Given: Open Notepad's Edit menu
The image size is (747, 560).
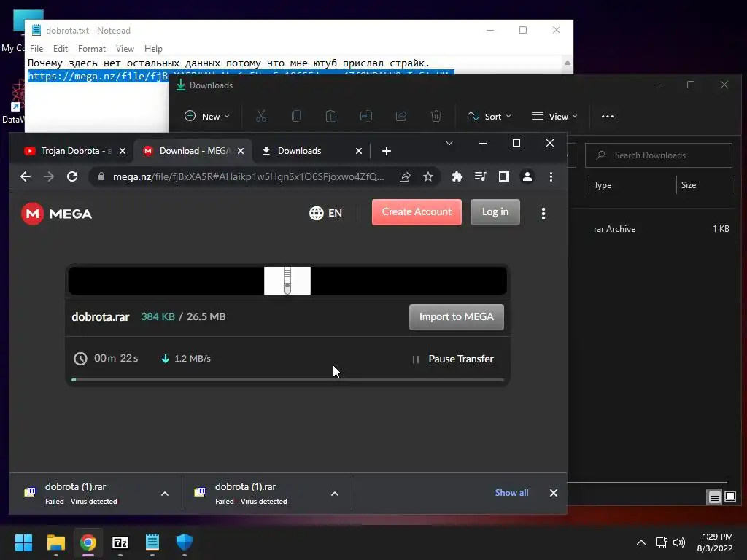Looking at the screenshot, I should [x=60, y=49].
